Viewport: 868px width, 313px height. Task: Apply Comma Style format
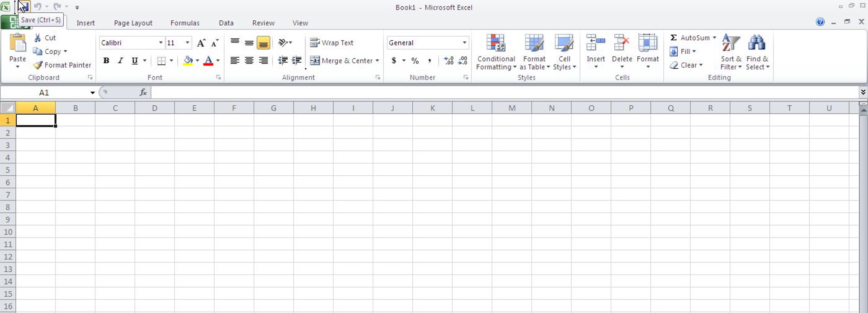click(429, 61)
